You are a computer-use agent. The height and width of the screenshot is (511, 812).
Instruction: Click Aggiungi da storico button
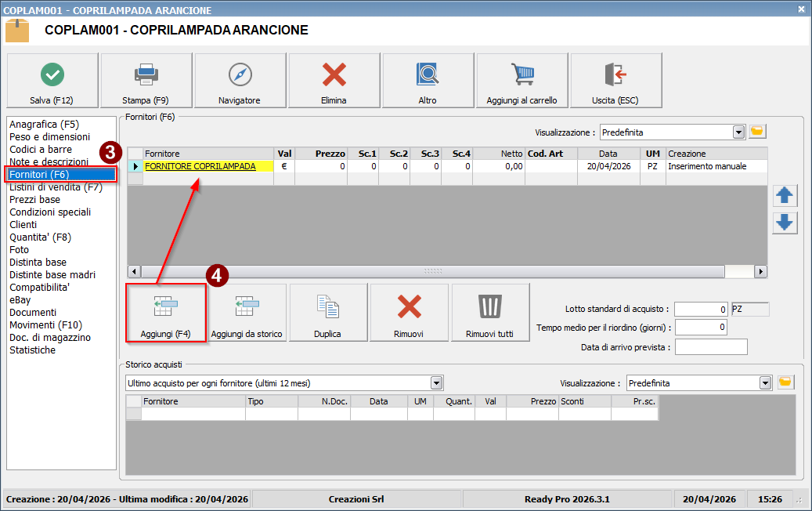[x=247, y=313]
